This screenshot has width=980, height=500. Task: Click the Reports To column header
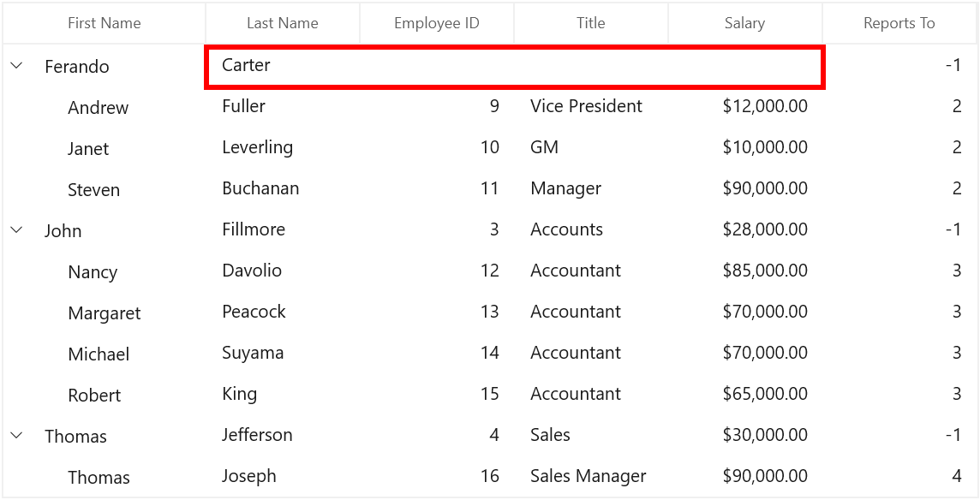(899, 23)
